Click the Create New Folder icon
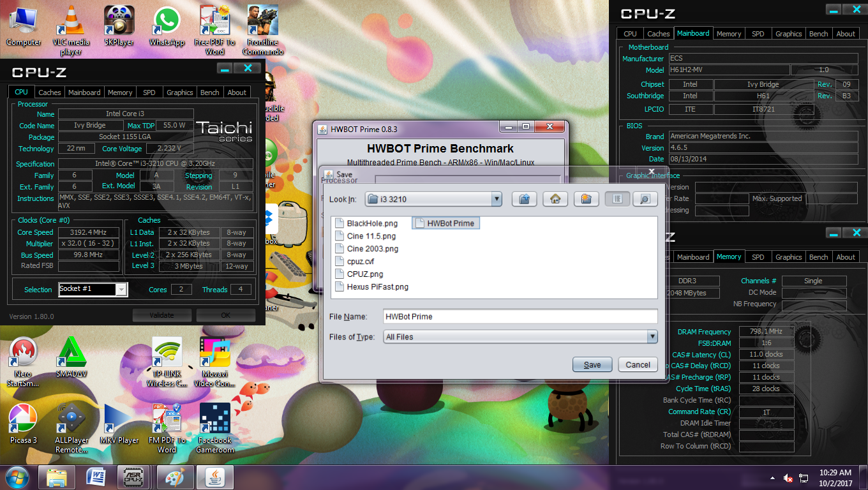868x490 pixels. pyautogui.click(x=586, y=199)
